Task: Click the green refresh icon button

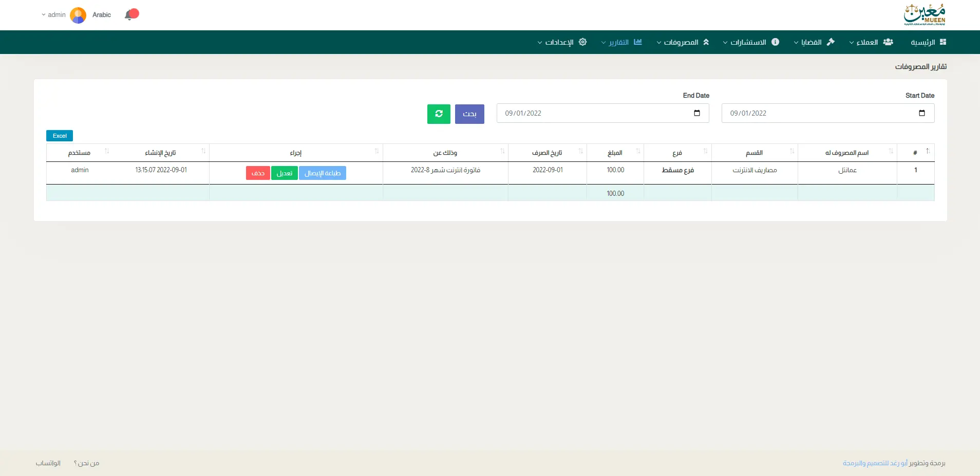Action: (439, 114)
